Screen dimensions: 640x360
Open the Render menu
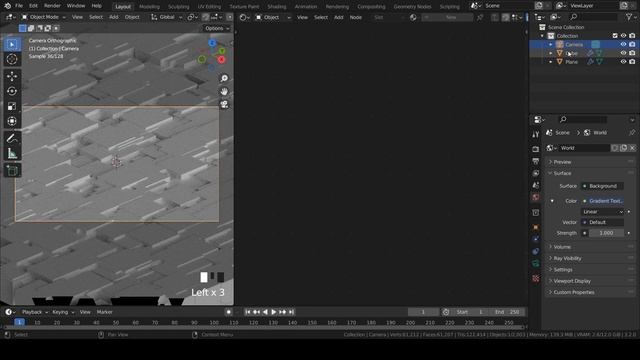[52, 6]
